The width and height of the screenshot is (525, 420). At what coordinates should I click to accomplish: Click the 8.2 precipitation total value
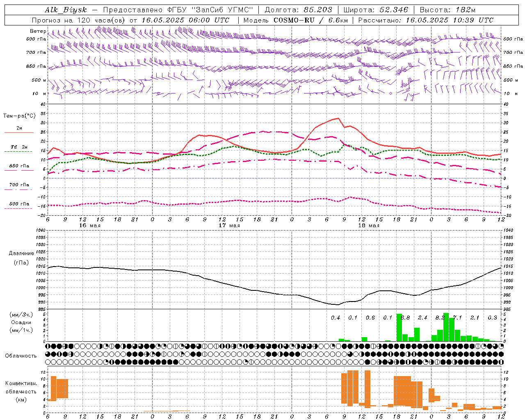pyautogui.click(x=440, y=317)
